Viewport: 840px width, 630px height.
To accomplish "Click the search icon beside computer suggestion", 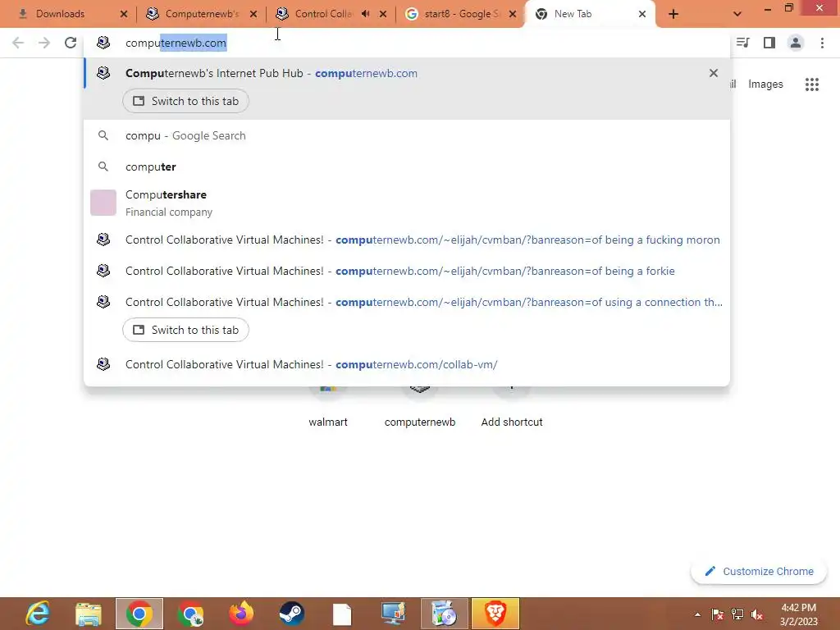I will coord(103,167).
